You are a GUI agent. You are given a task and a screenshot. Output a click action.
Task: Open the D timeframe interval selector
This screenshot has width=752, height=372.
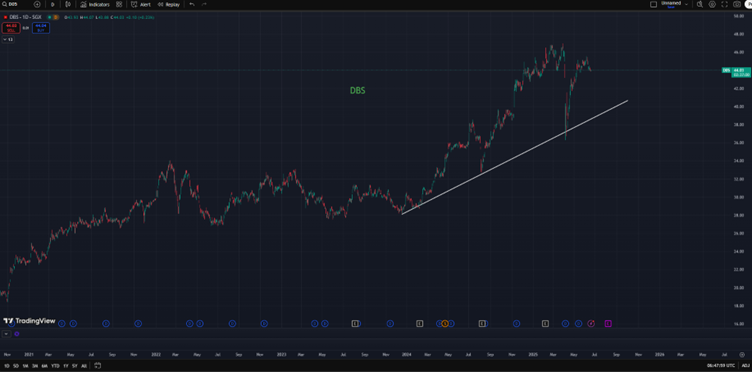pyautogui.click(x=52, y=4)
